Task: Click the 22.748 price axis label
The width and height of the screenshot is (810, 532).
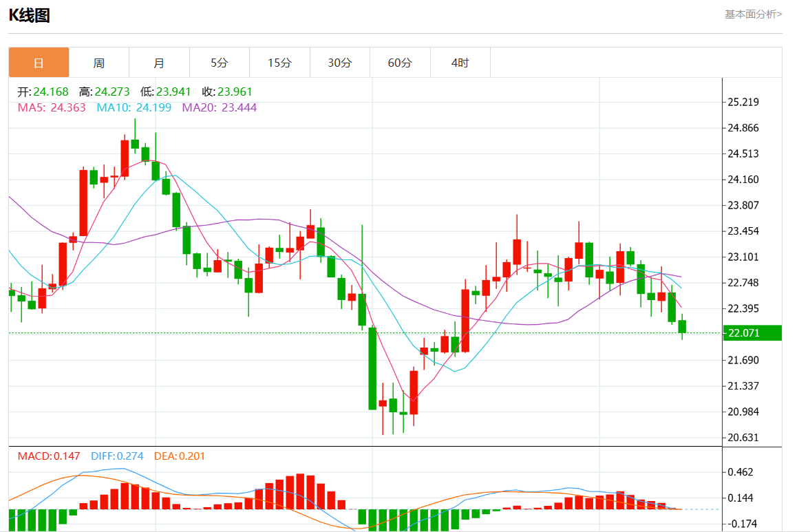Action: [x=743, y=283]
